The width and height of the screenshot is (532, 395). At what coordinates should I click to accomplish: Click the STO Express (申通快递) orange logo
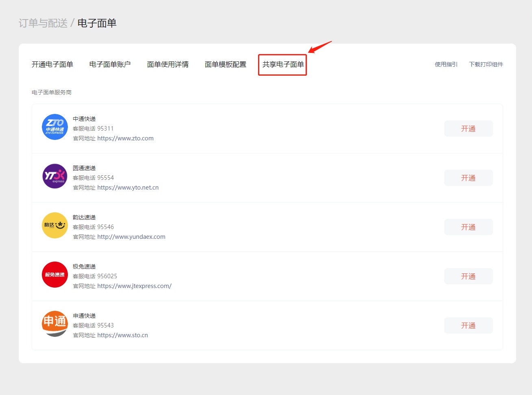point(55,324)
